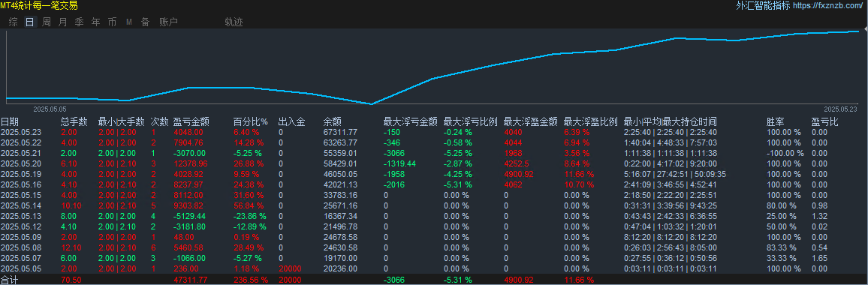Open the 周 weekly tab
868x285 pixels.
click(47, 22)
